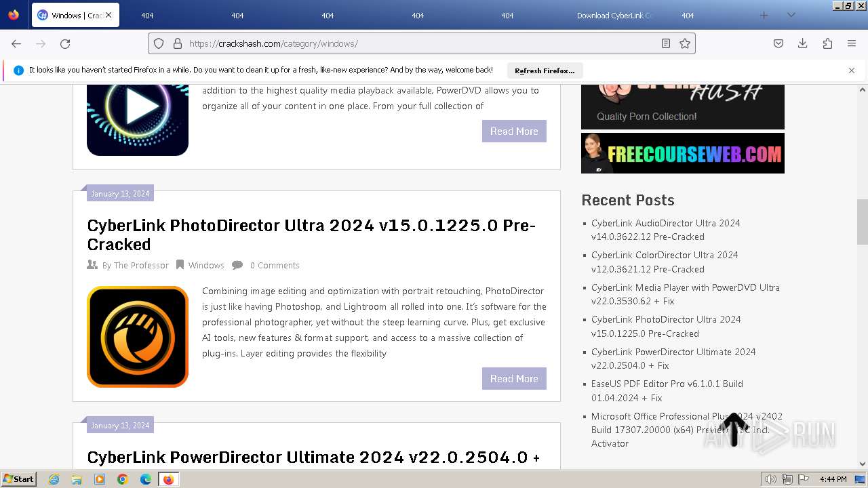Open Windows Explorer from the taskbar
The width and height of the screenshot is (868, 488).
point(77,479)
